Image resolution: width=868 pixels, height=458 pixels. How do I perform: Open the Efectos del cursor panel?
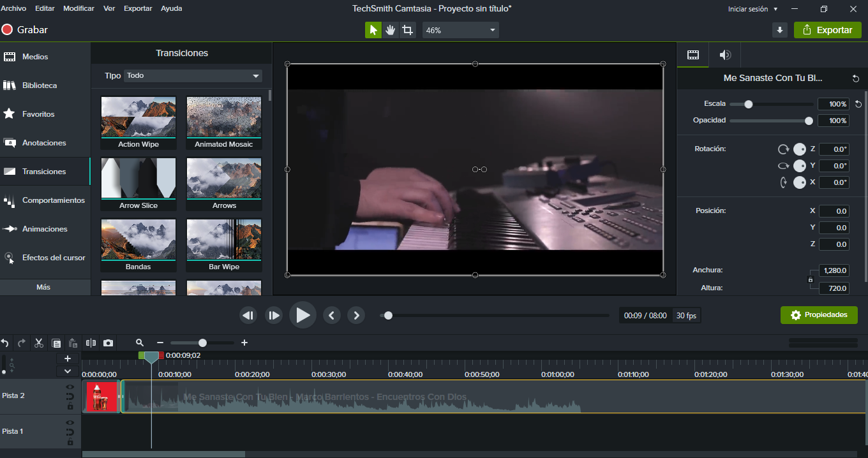point(45,258)
